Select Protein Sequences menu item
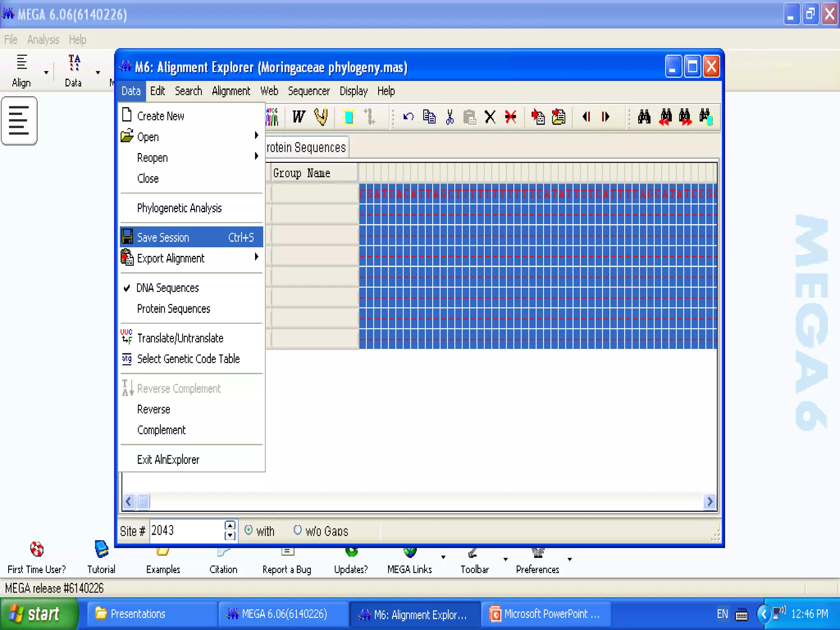840x630 pixels. (192, 309)
